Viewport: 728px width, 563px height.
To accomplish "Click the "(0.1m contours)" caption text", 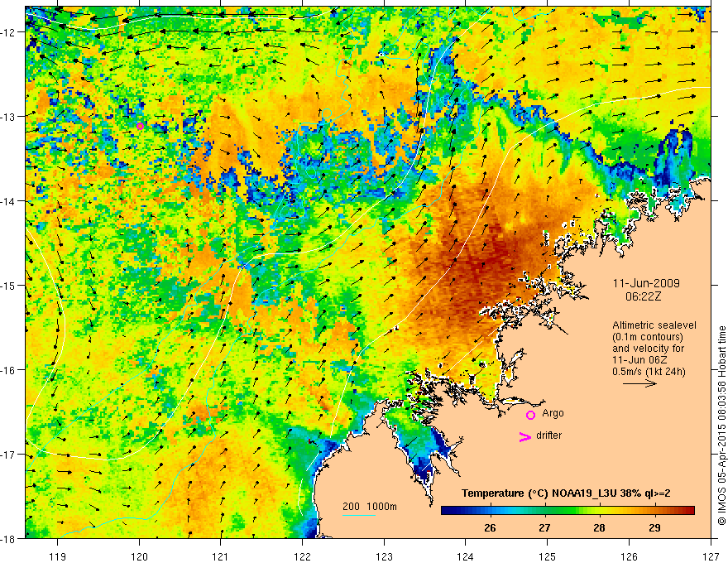I will click(x=648, y=337).
